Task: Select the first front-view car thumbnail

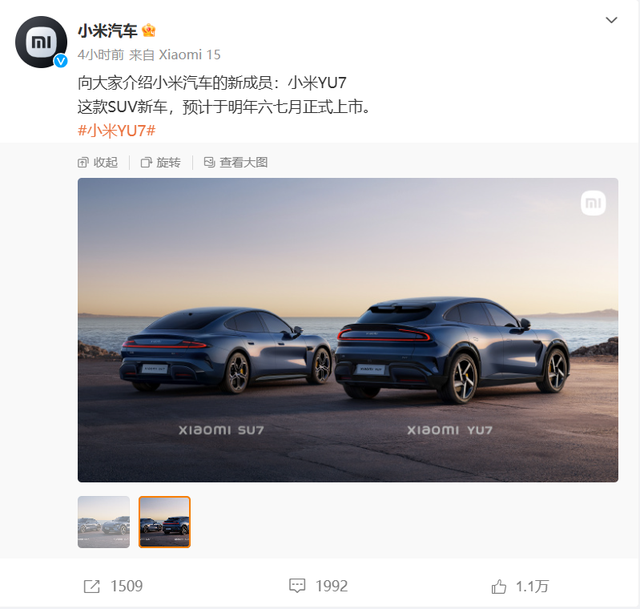Action: coord(104,522)
